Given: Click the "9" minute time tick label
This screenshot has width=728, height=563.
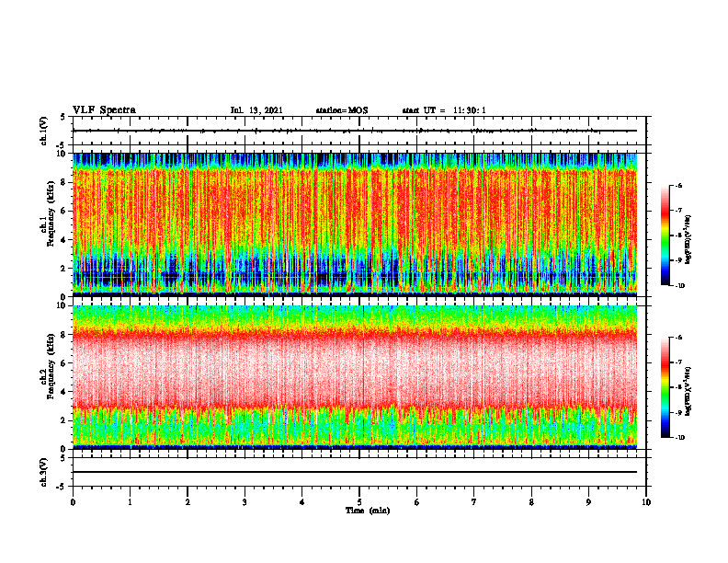Looking at the screenshot, I should click(x=588, y=502).
